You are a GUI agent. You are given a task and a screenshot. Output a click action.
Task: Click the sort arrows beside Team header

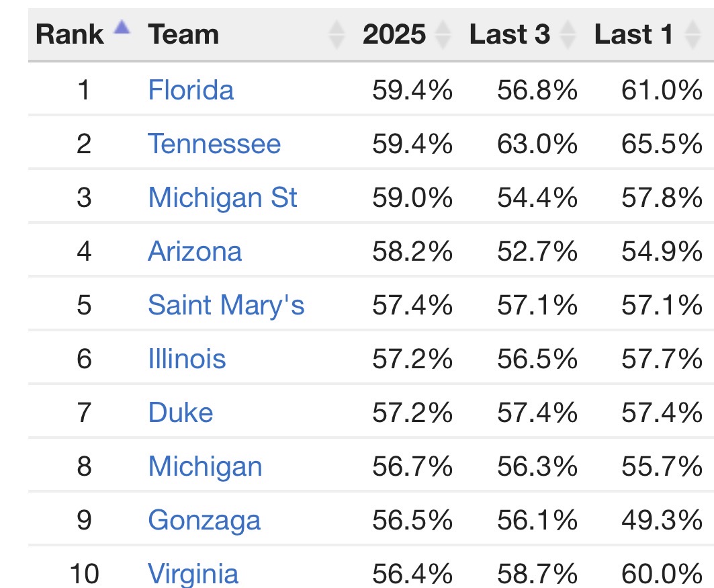(x=337, y=35)
